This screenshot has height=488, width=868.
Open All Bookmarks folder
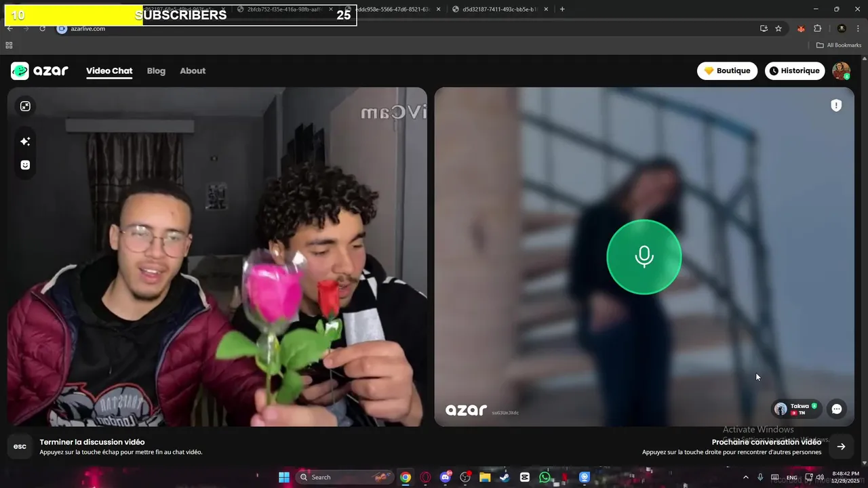click(x=838, y=45)
